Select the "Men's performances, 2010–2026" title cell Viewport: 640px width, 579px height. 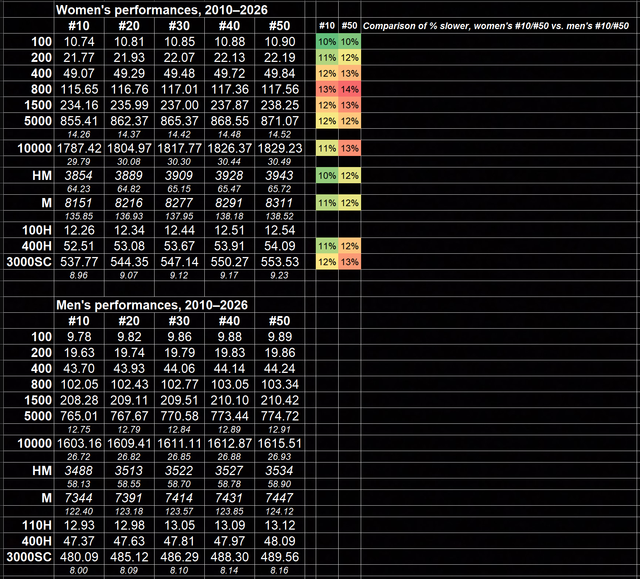point(152,305)
